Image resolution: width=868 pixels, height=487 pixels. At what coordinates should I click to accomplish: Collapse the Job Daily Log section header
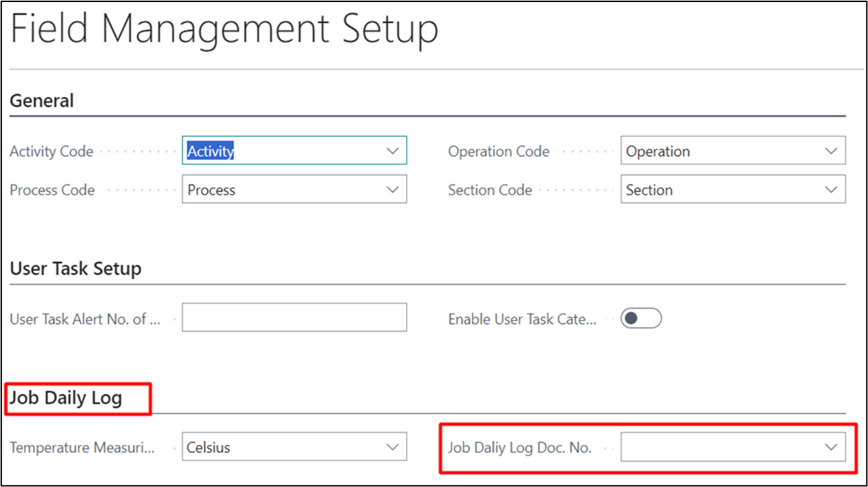click(x=66, y=397)
